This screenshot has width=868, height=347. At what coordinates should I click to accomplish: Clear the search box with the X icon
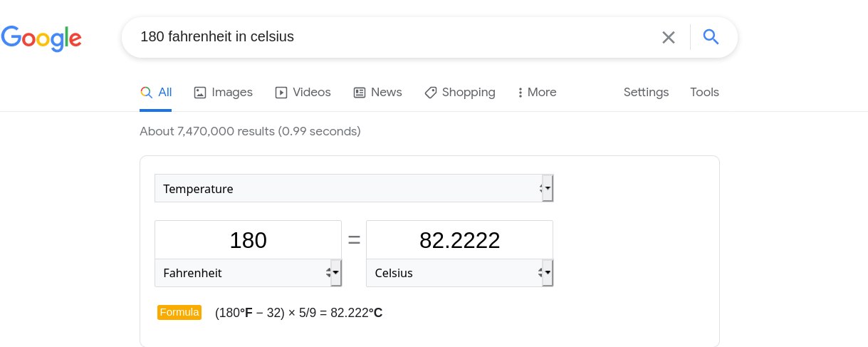[668, 37]
